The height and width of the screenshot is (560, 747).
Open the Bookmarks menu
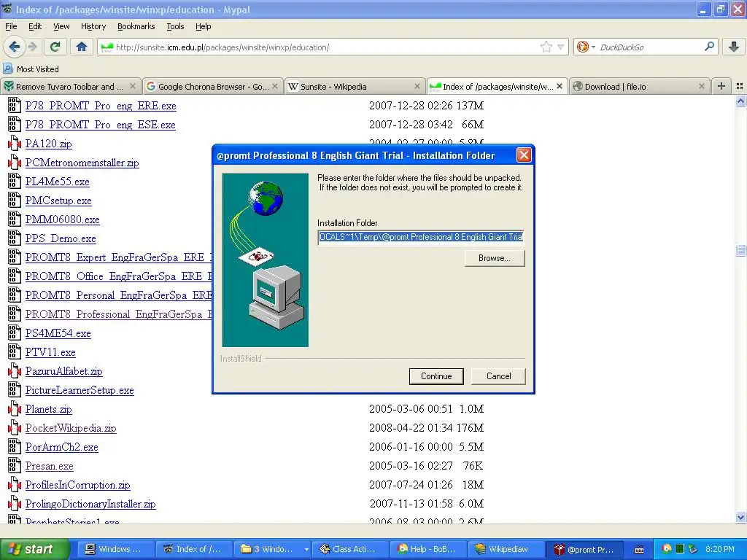click(x=136, y=26)
